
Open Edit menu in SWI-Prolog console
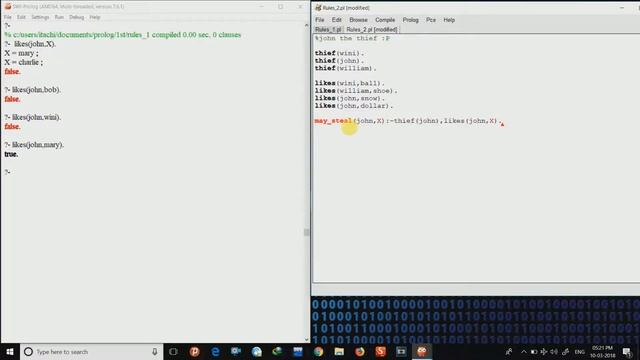(21, 17)
